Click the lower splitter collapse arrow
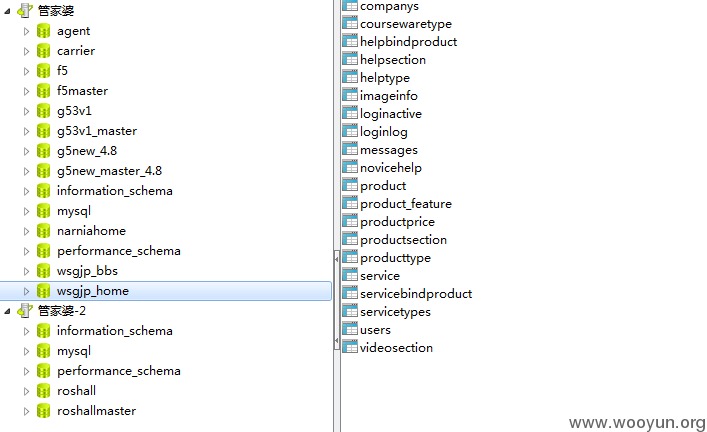 [336, 340]
